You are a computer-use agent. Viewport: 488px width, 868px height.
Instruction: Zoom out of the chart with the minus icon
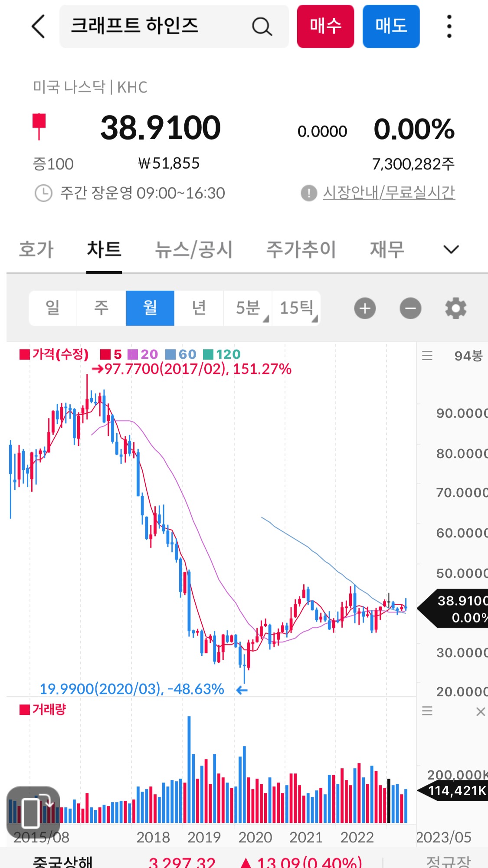[410, 308]
